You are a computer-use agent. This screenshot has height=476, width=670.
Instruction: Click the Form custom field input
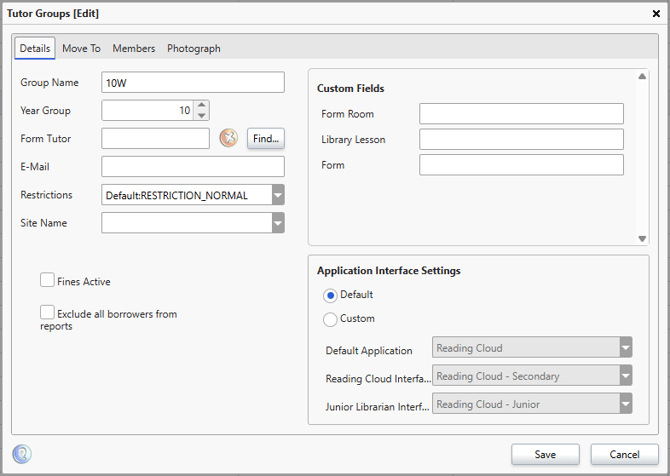point(521,165)
